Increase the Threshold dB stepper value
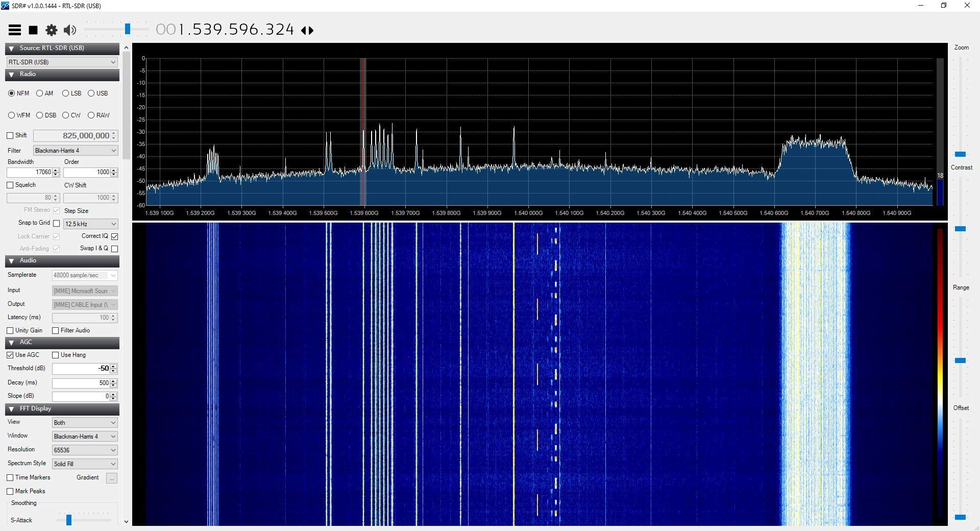The height and width of the screenshot is (531, 980). (114, 366)
